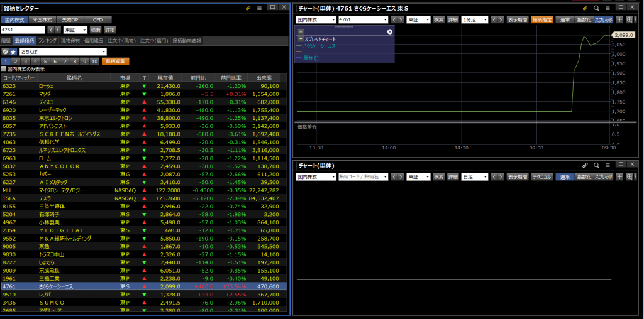Open the おちんぽ watchlist dropdown

point(63,51)
